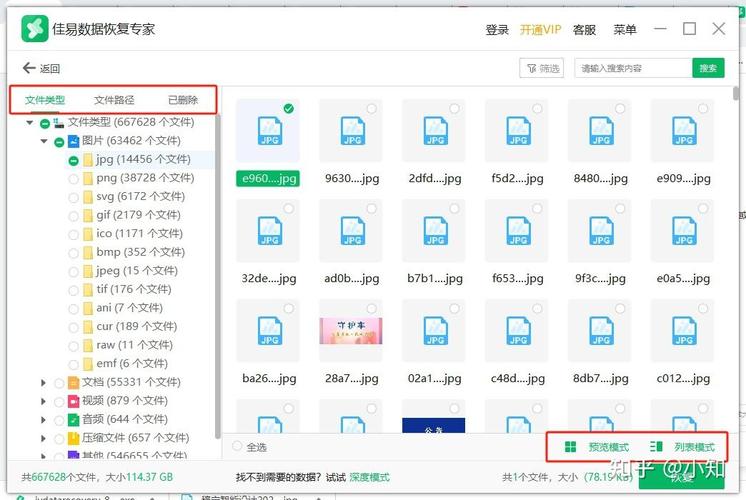Switch to list mode icon
The height and width of the screenshot is (500, 746).
click(x=656, y=446)
